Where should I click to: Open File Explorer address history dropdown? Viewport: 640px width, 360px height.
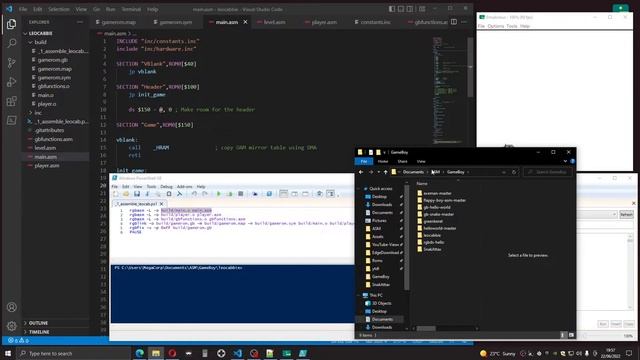coord(504,172)
